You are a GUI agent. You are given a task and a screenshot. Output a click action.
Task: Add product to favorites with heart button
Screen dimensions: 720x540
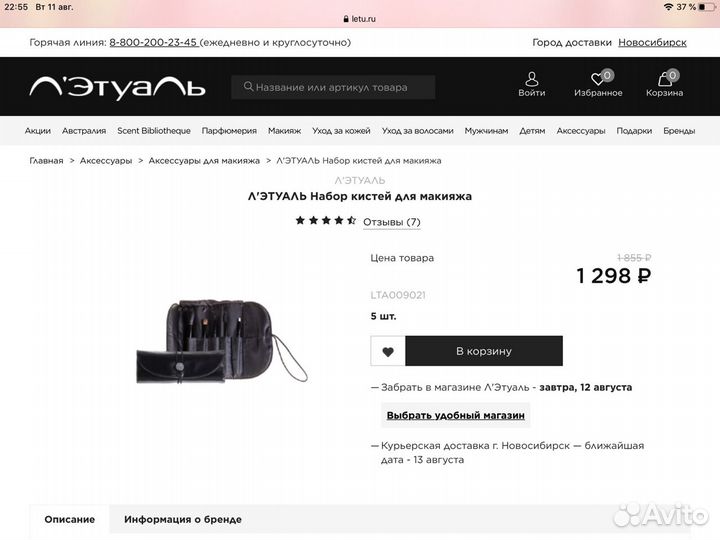[388, 351]
